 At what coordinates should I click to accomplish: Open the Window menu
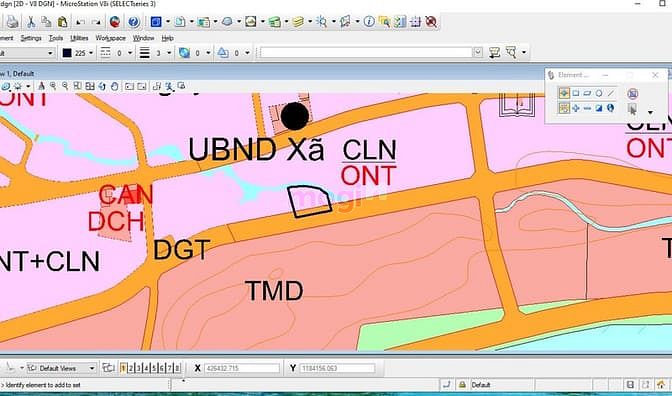pos(143,38)
